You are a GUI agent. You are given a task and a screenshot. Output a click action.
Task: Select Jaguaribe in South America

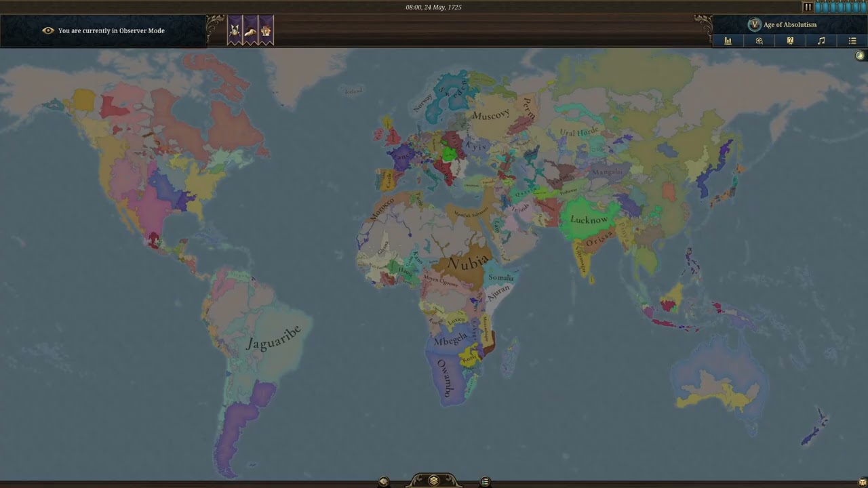(x=273, y=338)
